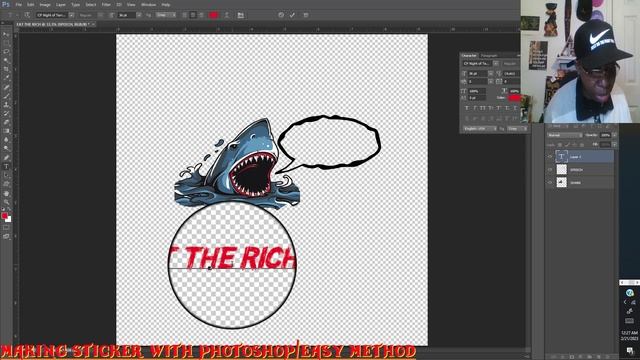Select the Zoom tool
The image size is (640, 360).
coord(6,202)
